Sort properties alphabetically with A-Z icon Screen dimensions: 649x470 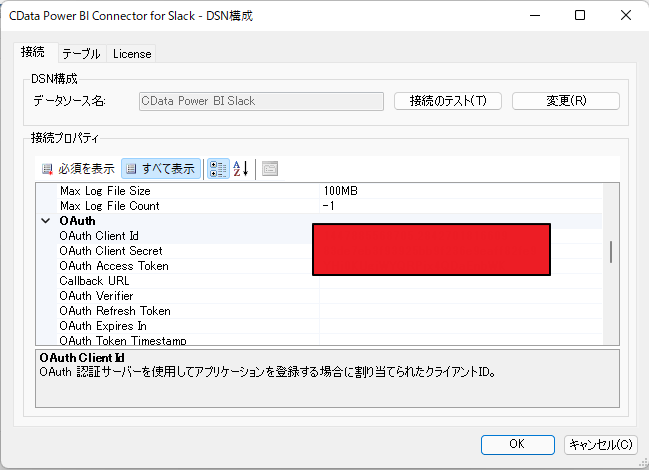pos(241,169)
